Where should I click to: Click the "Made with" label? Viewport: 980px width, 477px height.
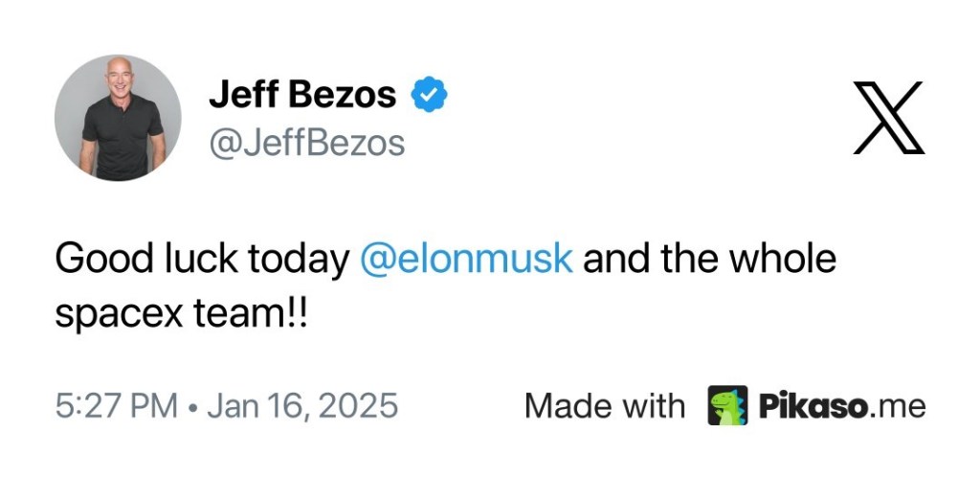tap(605, 405)
